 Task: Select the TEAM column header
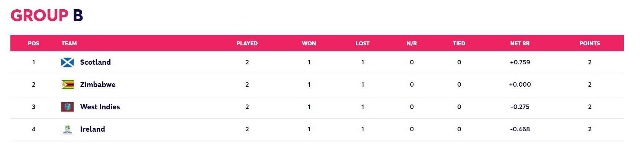69,43
